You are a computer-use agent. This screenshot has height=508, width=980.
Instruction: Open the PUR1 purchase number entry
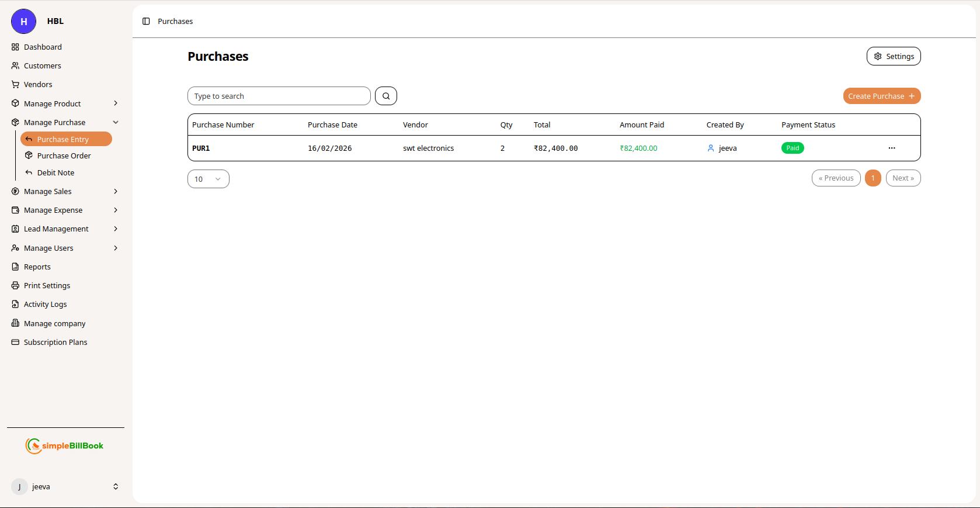[x=201, y=148]
